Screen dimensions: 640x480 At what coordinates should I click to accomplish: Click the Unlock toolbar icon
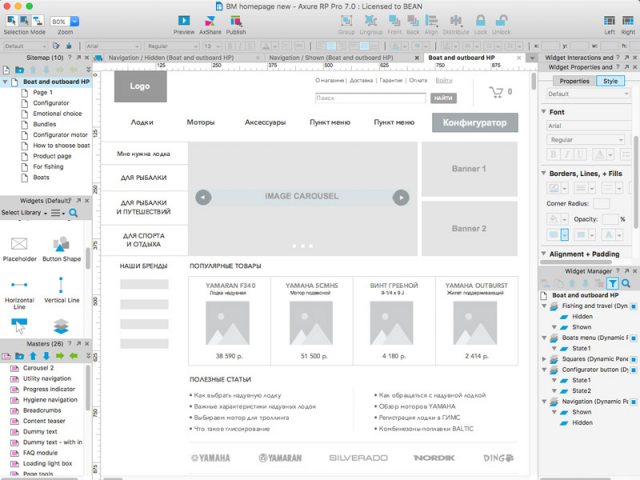click(x=501, y=20)
